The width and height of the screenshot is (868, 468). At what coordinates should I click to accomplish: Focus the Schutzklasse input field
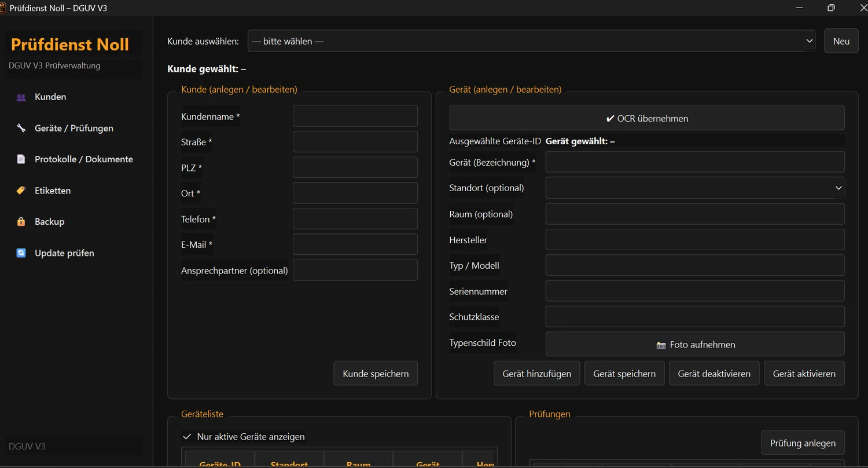coord(695,317)
